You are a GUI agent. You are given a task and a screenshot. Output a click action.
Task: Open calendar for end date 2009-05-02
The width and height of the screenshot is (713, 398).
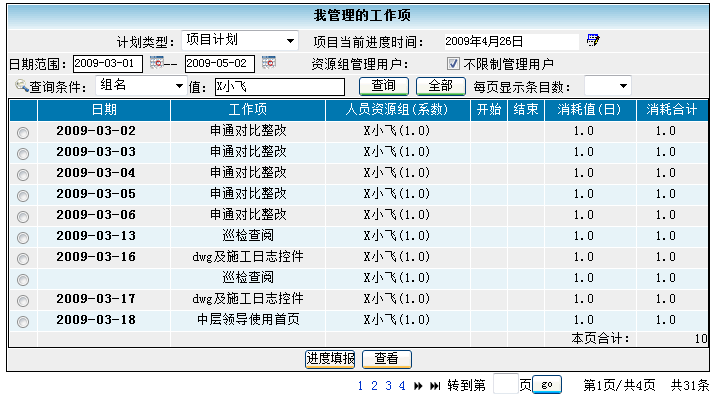tap(269, 62)
